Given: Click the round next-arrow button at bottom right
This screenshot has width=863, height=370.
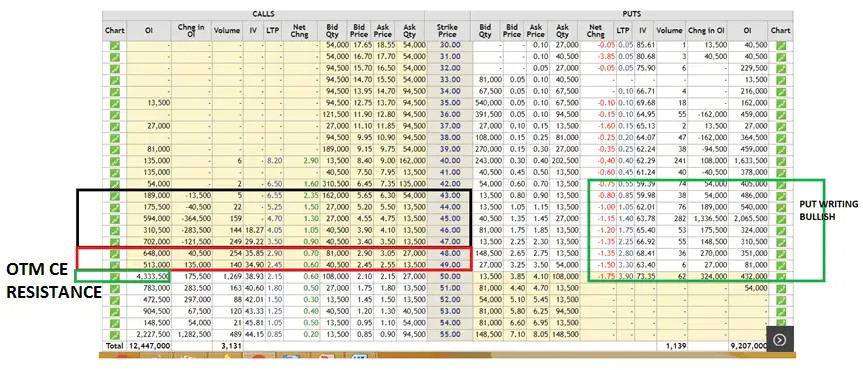Looking at the screenshot, I should (779, 340).
